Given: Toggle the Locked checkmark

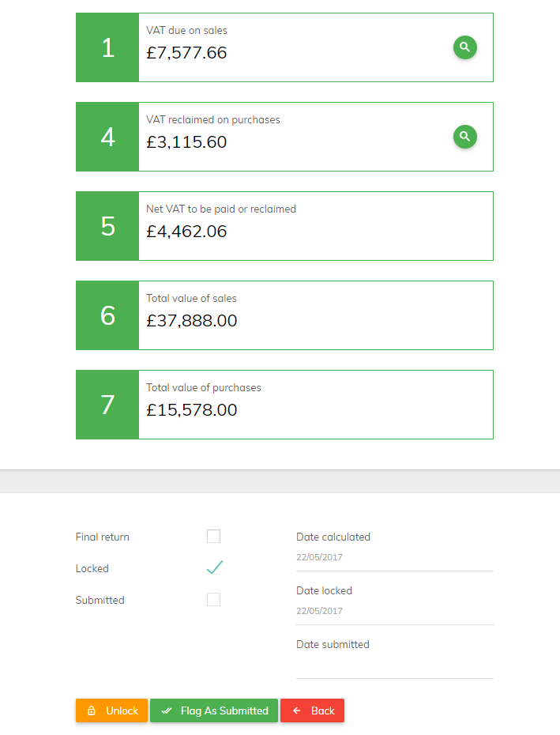Looking at the screenshot, I should click(x=215, y=567).
